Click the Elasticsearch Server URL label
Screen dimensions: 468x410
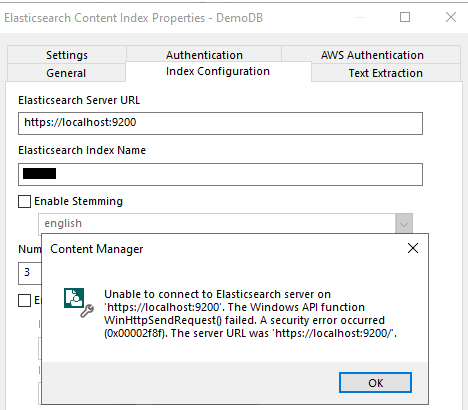point(79,100)
